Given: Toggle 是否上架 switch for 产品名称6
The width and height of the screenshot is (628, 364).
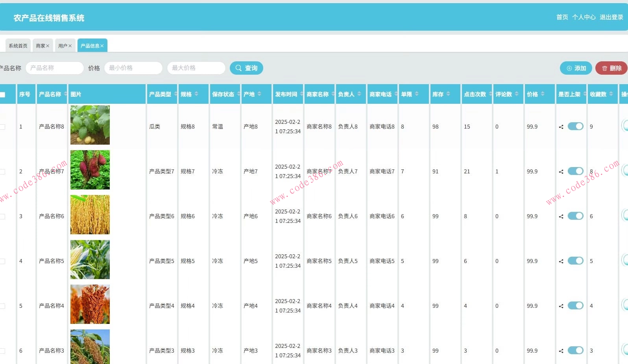Looking at the screenshot, I should (576, 216).
